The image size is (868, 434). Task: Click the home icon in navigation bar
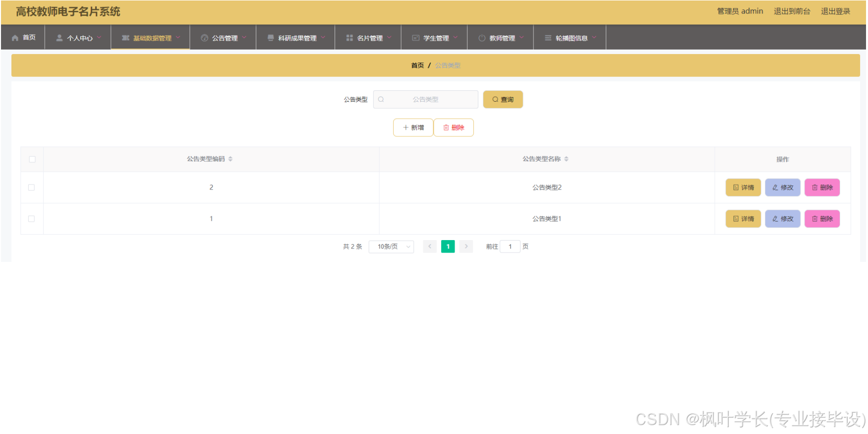(x=15, y=38)
